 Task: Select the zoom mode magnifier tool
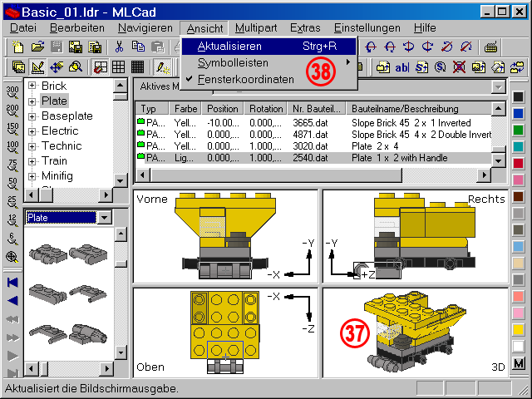coord(76,67)
